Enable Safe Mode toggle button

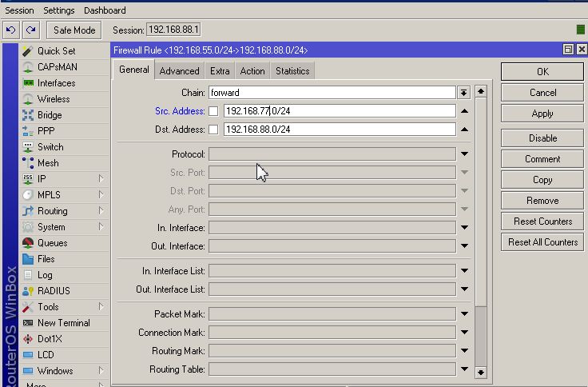[73, 30]
